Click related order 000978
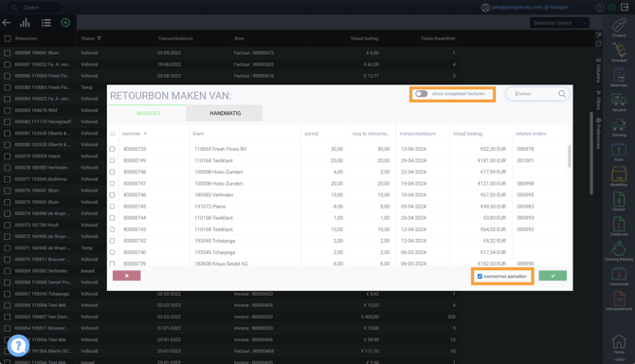The image size is (635, 364). click(x=525, y=149)
